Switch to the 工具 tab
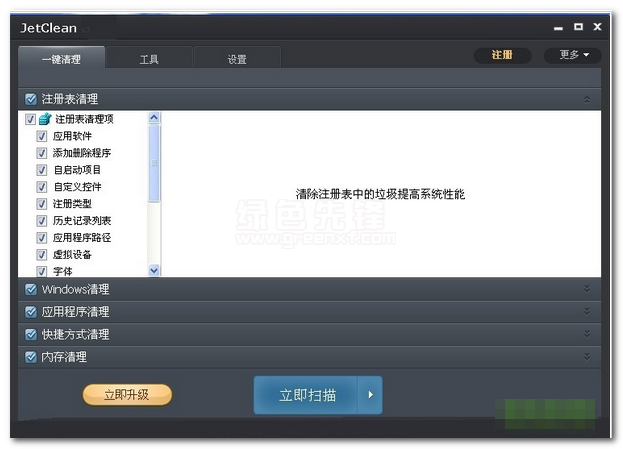 pos(149,59)
